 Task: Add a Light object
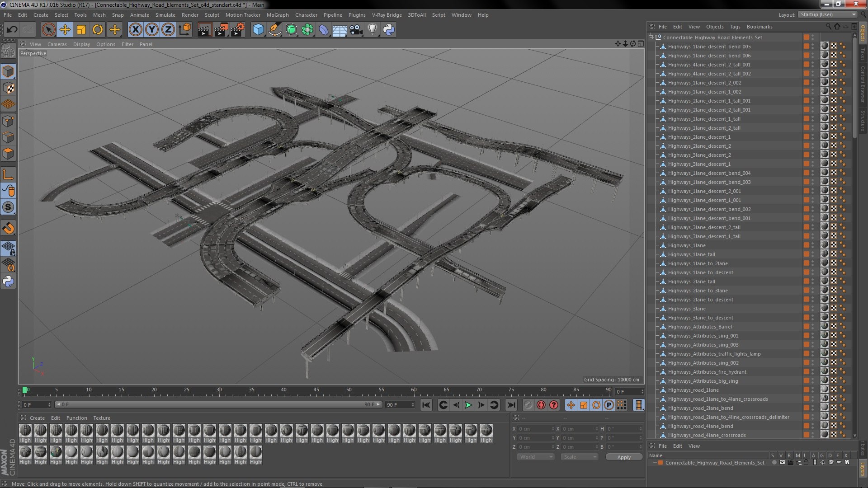tap(372, 30)
